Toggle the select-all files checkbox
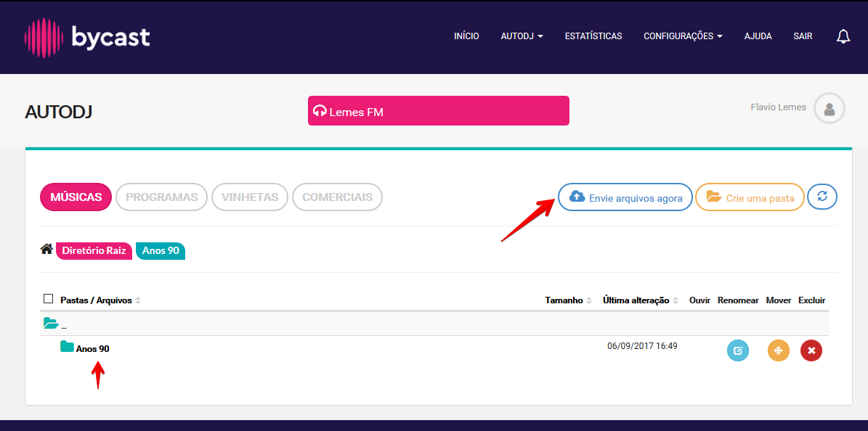The width and height of the screenshot is (868, 431). (x=48, y=299)
